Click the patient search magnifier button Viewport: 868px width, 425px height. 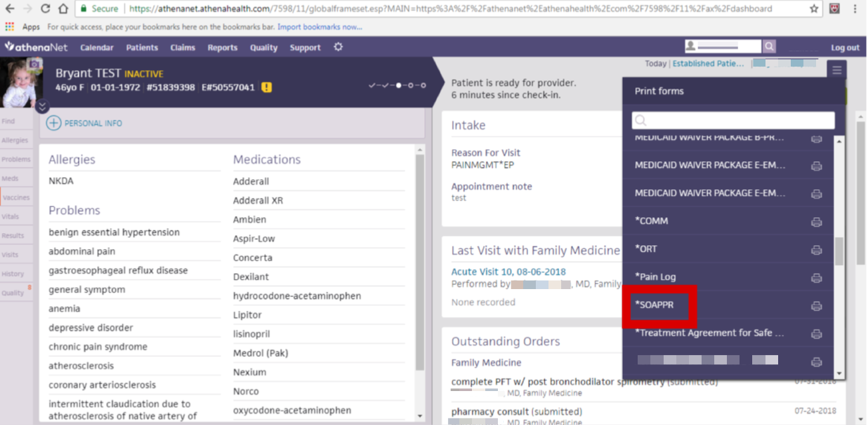pyautogui.click(x=769, y=47)
